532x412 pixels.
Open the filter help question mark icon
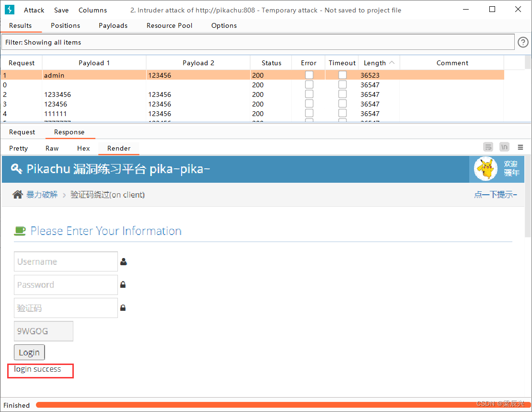[523, 42]
